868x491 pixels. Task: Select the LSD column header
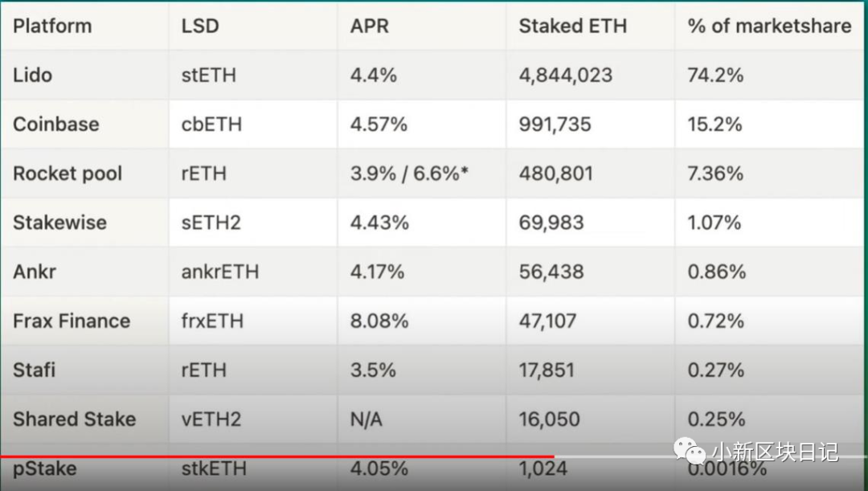(x=200, y=26)
